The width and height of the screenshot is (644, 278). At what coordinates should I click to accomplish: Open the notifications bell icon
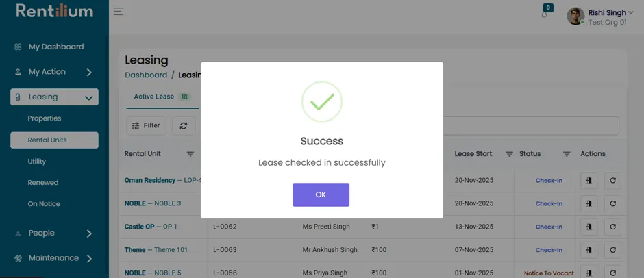(x=544, y=15)
